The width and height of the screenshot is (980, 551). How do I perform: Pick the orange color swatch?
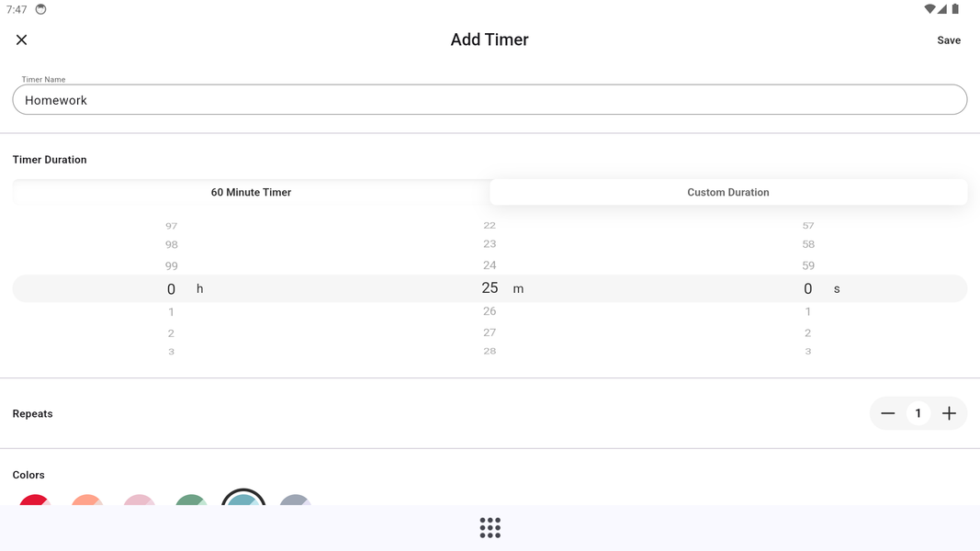pos(87,500)
